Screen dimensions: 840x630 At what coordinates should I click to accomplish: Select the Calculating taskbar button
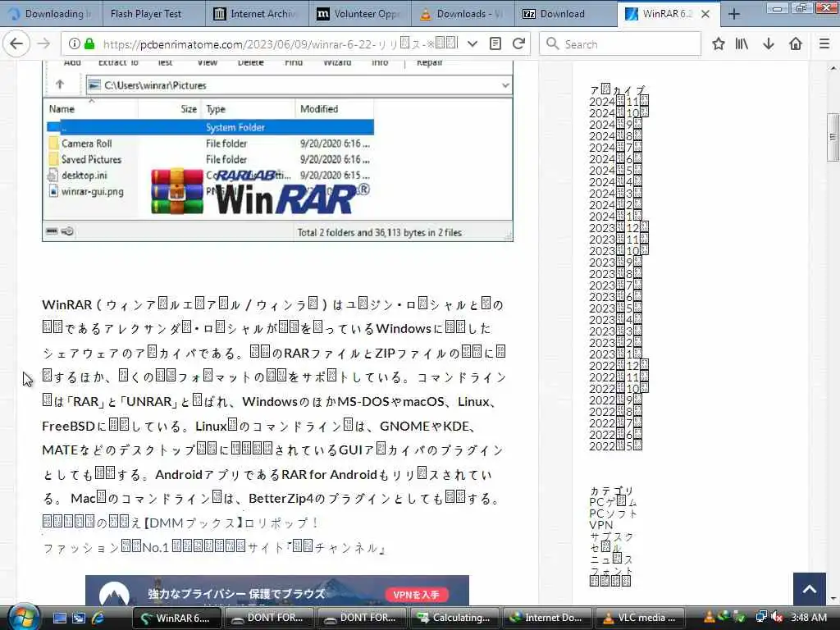pyautogui.click(x=455, y=619)
